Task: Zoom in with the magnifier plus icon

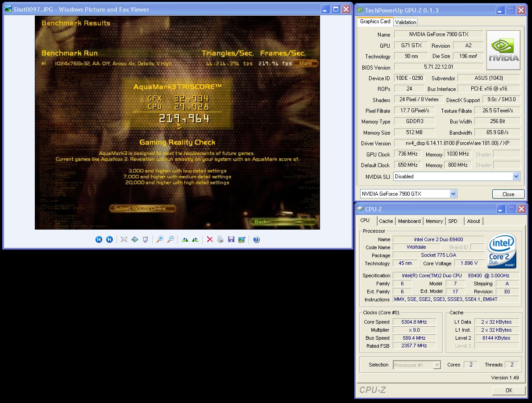Action: click(x=160, y=240)
